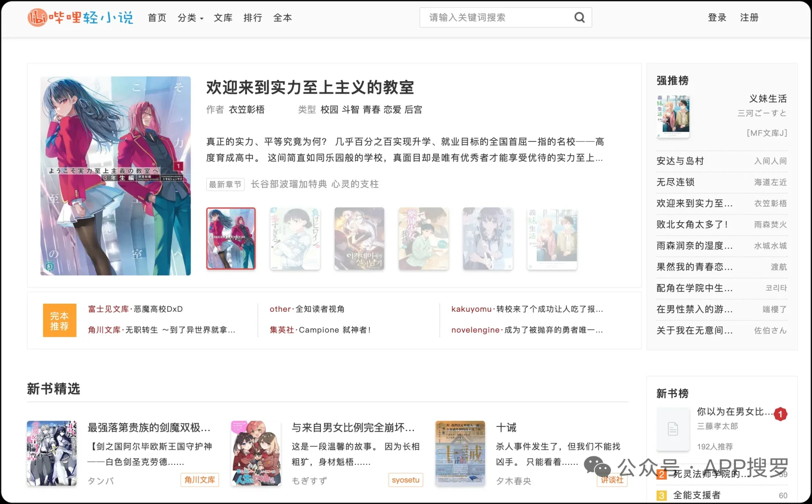Click the 注册 link

tap(749, 18)
